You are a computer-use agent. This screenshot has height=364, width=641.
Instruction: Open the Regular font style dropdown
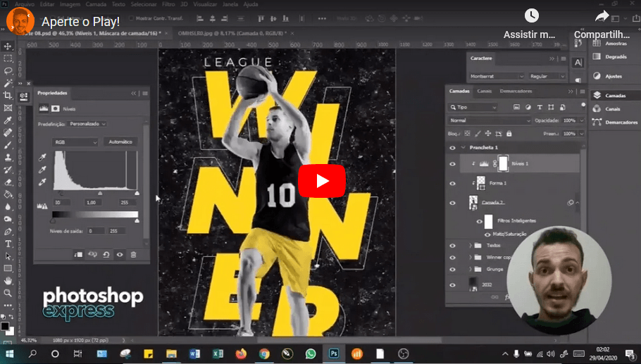tap(547, 77)
